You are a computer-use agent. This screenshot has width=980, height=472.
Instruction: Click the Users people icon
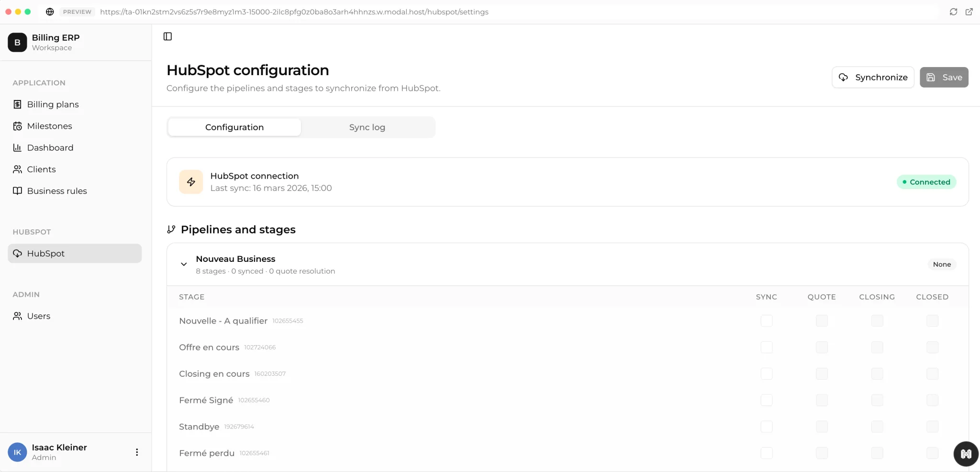point(17,316)
